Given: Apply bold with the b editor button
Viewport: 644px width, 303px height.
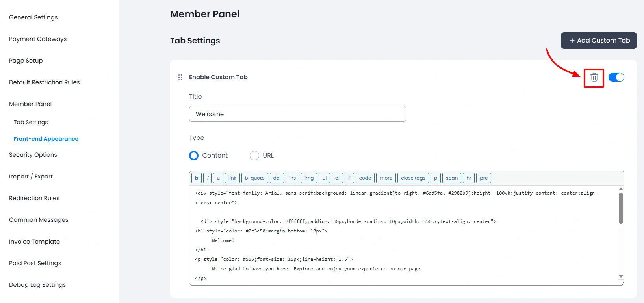Looking at the screenshot, I should click(x=197, y=178).
